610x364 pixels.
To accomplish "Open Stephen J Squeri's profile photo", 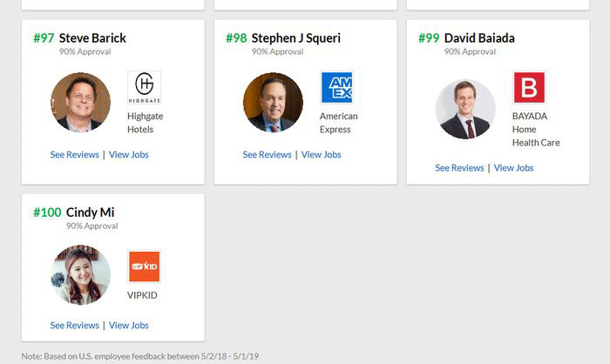I will pyautogui.click(x=274, y=103).
